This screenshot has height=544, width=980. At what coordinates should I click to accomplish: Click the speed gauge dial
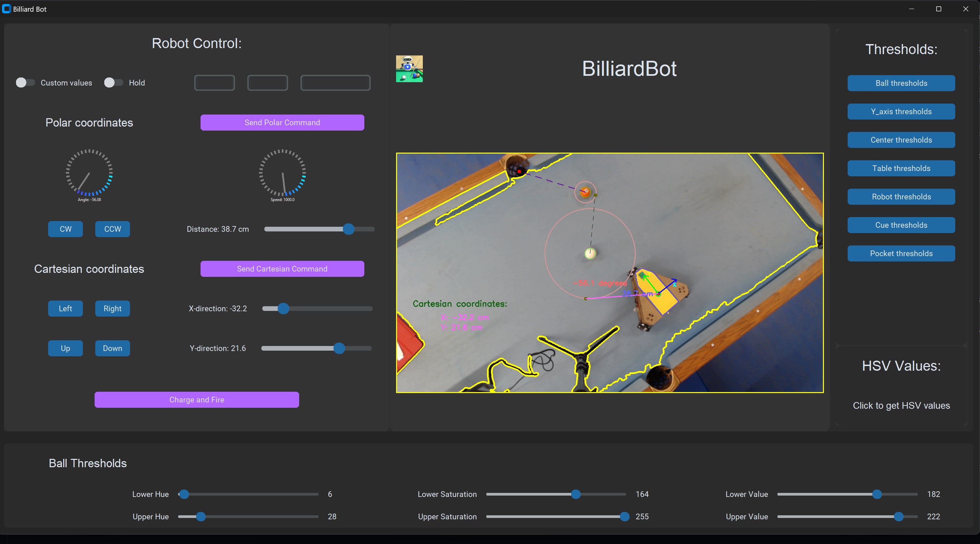[x=282, y=173]
